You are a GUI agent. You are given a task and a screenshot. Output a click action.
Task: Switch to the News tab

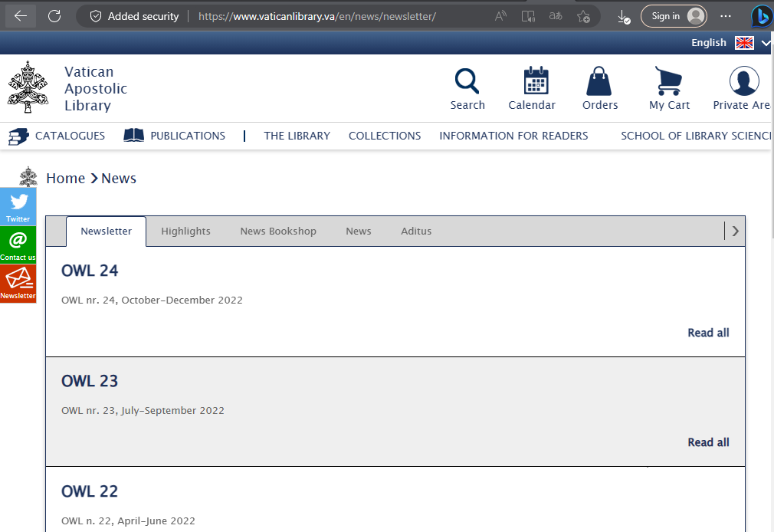[359, 232]
